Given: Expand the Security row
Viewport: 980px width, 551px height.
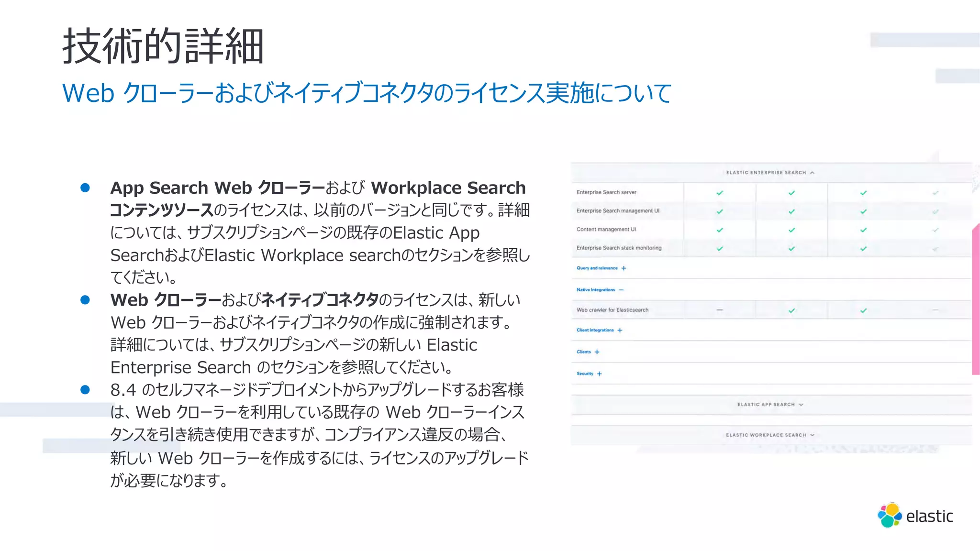Looking at the screenshot, I should (589, 374).
